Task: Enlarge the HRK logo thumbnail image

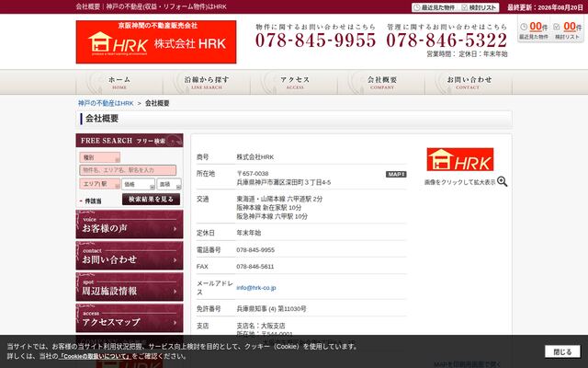Action: tap(460, 159)
